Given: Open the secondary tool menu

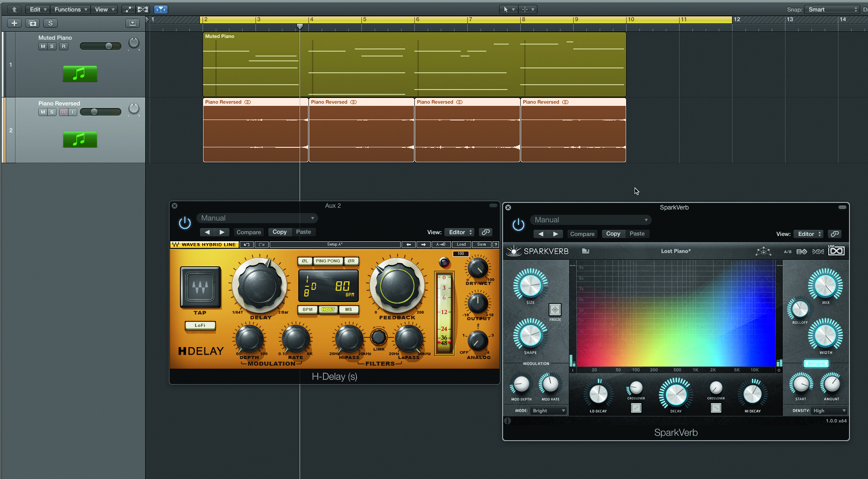Looking at the screenshot, I should [x=527, y=9].
